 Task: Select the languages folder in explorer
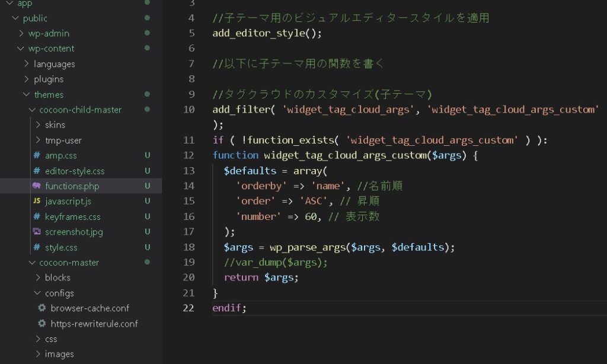[x=54, y=64]
